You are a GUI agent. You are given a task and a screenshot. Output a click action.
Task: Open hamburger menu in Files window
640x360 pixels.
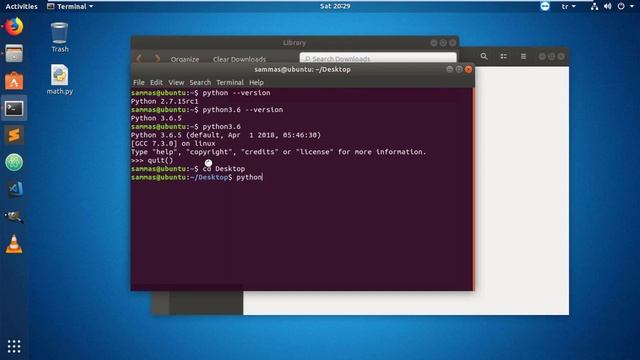click(x=523, y=56)
